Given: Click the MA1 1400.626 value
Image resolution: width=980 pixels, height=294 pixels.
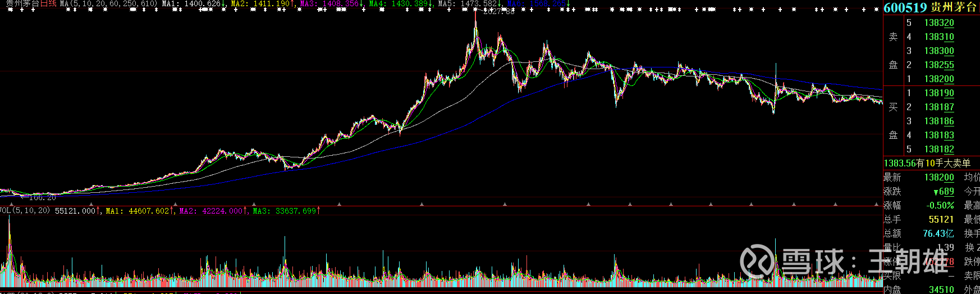Looking at the screenshot, I should tap(194, 3).
